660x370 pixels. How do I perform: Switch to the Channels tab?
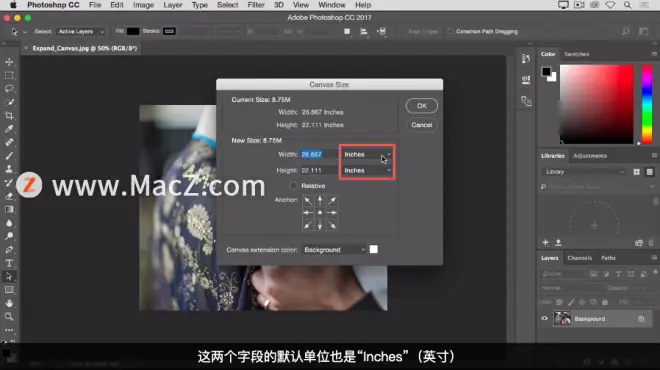click(579, 258)
